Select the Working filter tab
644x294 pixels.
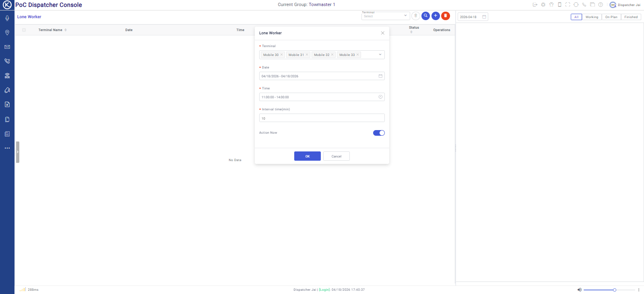[592, 17]
